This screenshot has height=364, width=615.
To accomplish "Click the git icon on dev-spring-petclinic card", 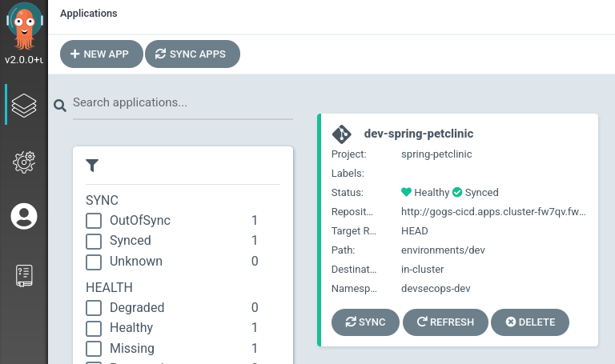I will tap(342, 134).
